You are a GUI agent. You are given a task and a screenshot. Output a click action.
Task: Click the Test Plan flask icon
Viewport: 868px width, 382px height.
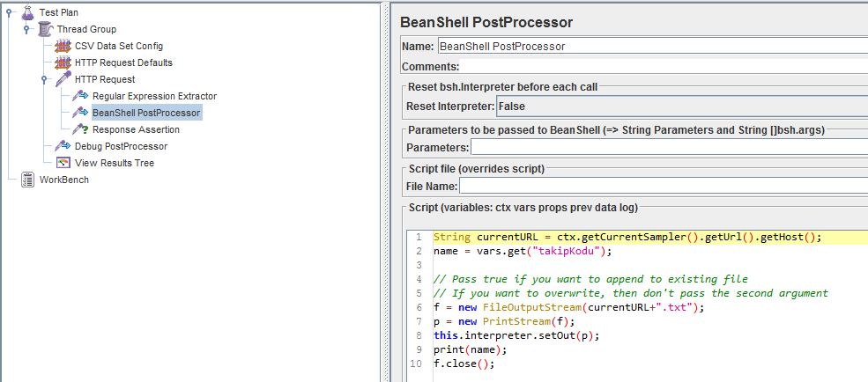(x=27, y=12)
